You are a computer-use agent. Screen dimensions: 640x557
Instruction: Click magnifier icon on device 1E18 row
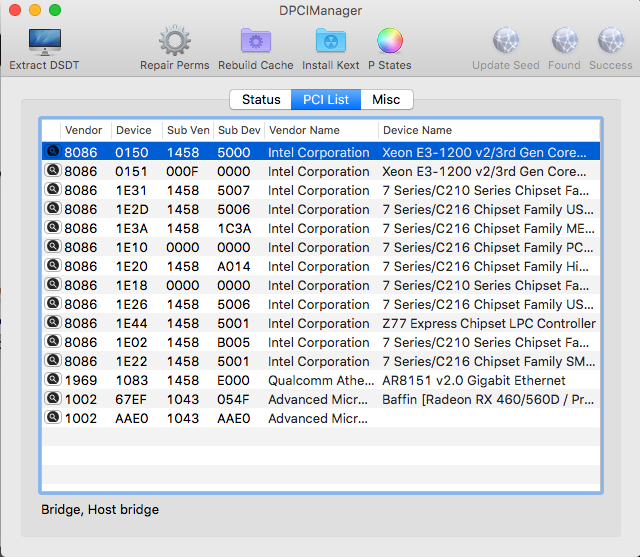[53, 284]
